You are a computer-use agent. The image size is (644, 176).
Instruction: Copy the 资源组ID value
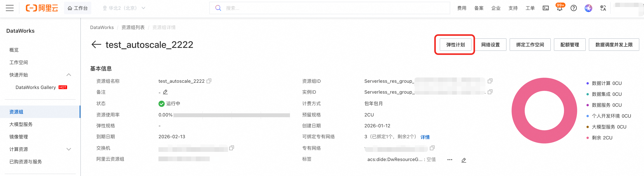(490, 81)
